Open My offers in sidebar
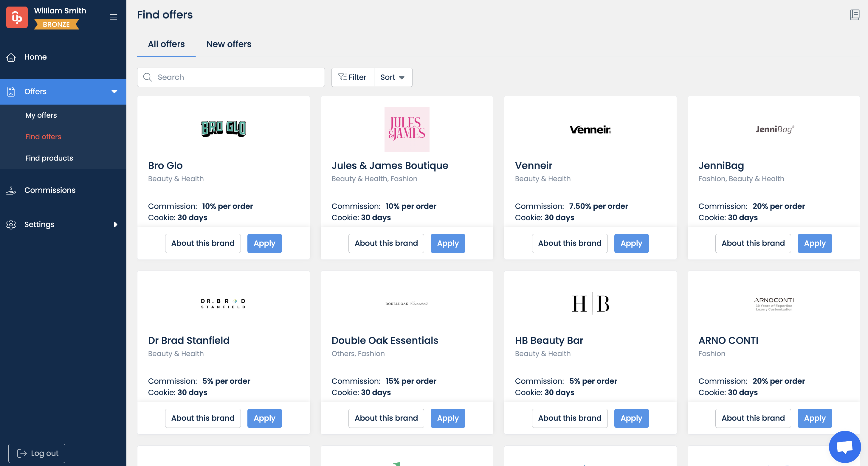 tap(41, 115)
